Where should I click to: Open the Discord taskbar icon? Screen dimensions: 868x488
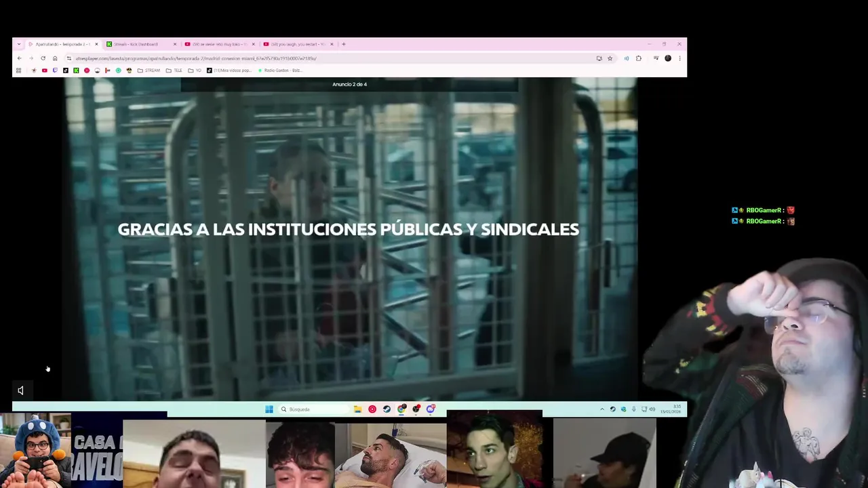[x=431, y=409]
